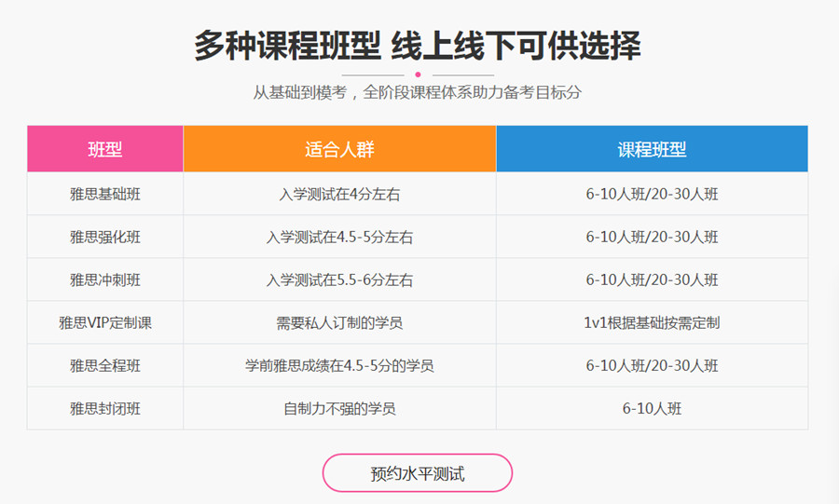Select the pink 班型 header cell

point(104,149)
